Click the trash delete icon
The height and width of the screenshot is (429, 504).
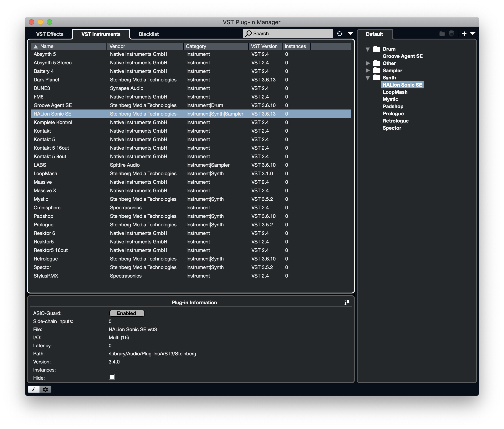click(451, 33)
